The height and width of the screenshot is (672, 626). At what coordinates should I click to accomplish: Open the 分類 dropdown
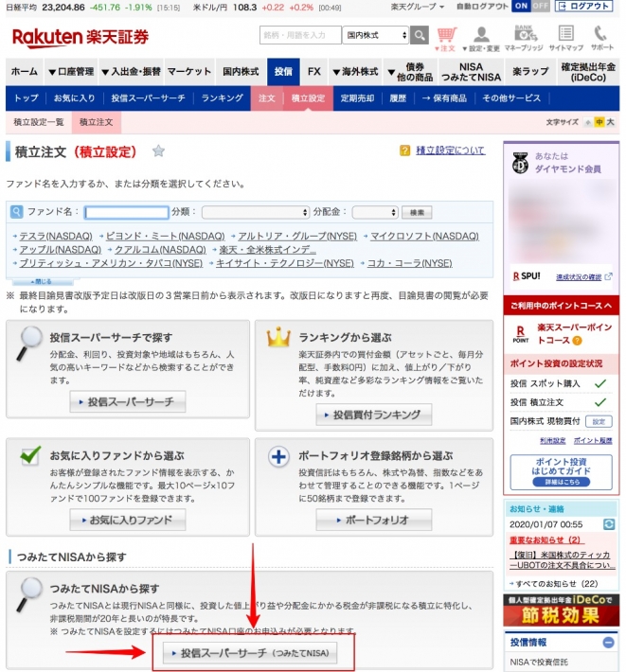[x=256, y=212]
